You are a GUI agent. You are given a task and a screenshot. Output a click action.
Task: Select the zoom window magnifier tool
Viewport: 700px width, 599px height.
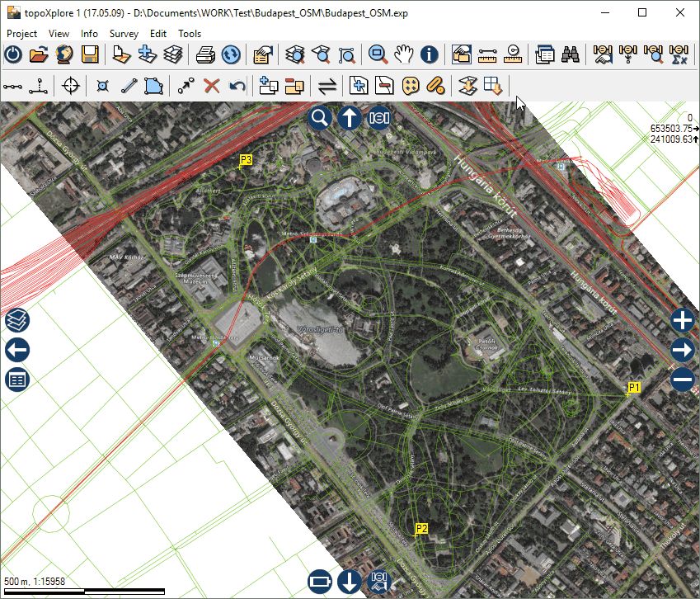click(x=378, y=55)
